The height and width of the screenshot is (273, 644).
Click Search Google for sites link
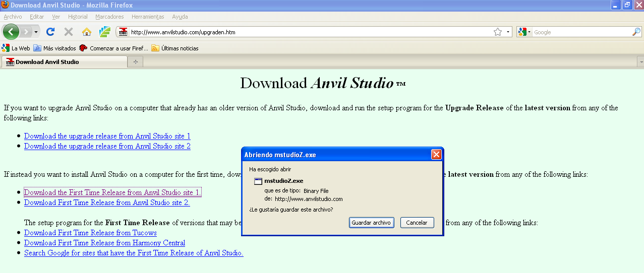[x=134, y=253]
